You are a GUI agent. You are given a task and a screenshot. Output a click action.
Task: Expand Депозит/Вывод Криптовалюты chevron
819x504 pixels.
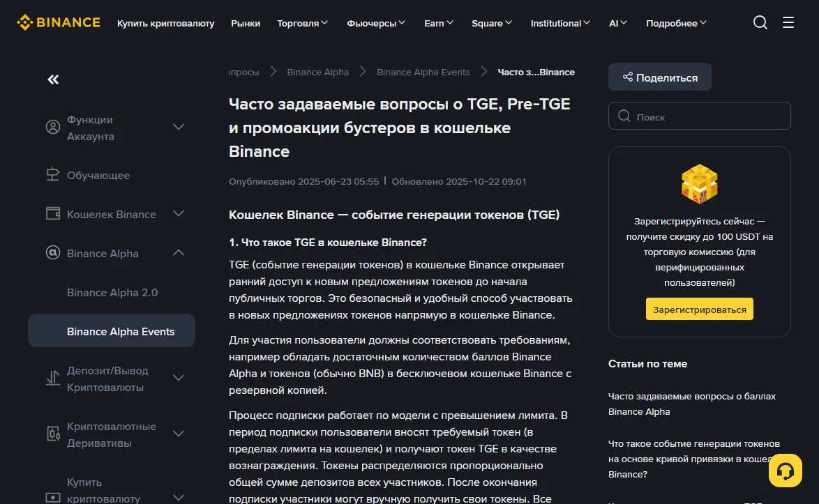click(179, 378)
